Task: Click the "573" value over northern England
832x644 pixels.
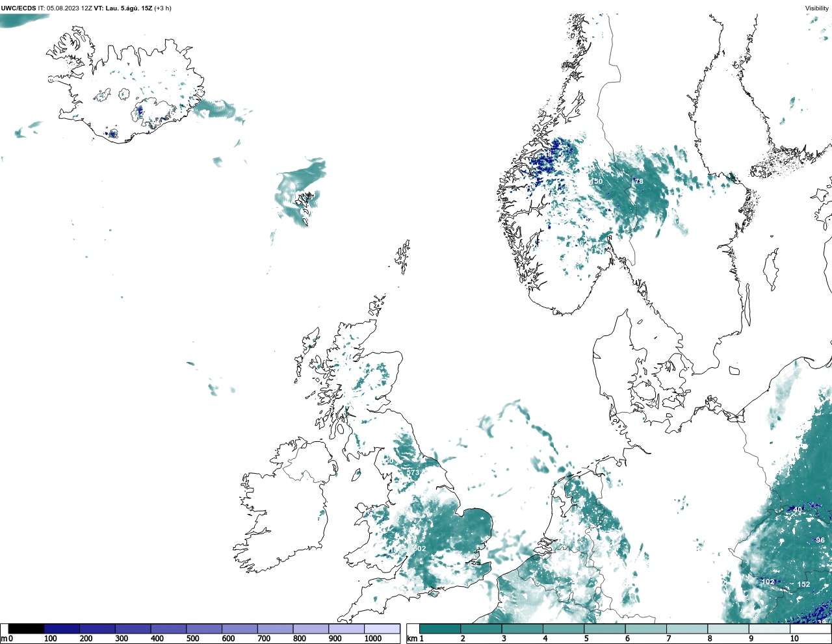Action: (x=413, y=473)
